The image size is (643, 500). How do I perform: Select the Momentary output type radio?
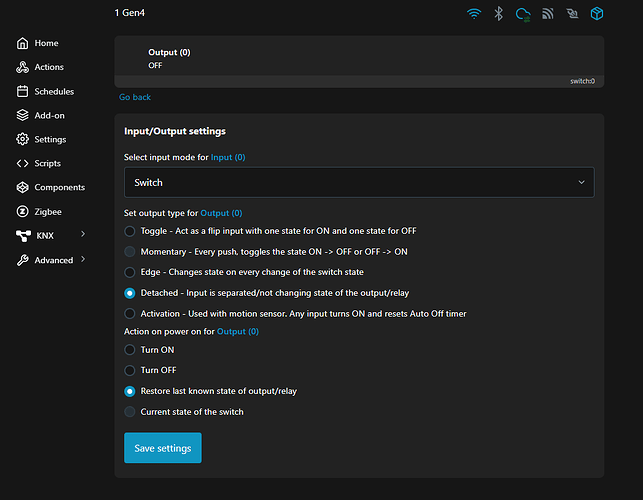click(130, 252)
